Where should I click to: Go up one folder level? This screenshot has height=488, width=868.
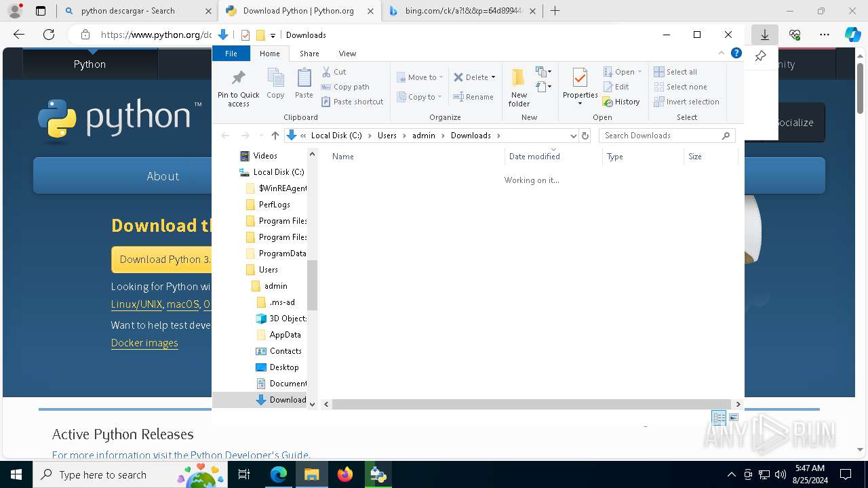(275, 136)
